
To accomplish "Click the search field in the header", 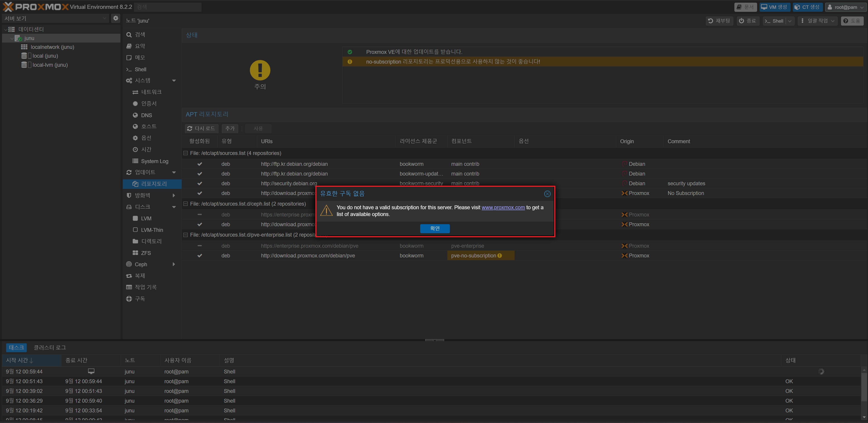I will [168, 7].
